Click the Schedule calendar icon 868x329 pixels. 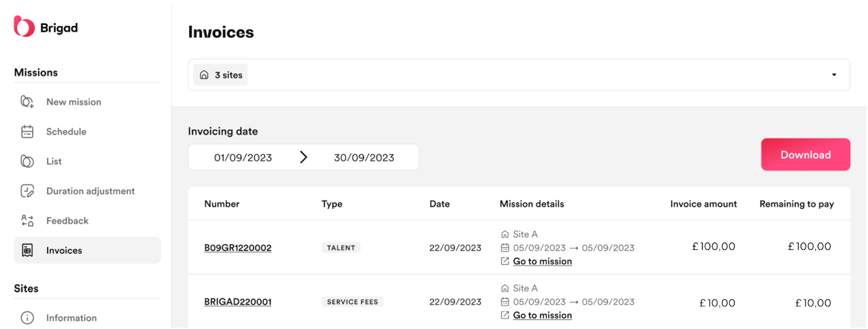pos(27,132)
